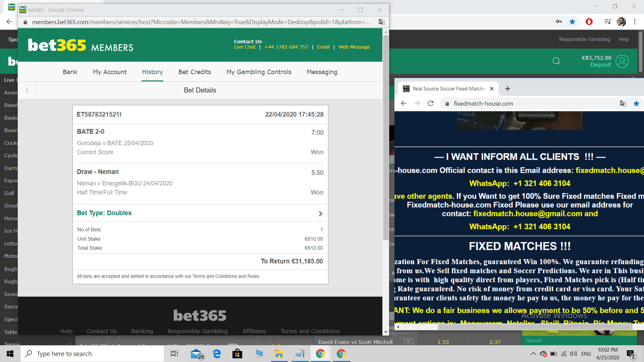
Task: Go back using Bet Details back chevron
Action: pyautogui.click(x=27, y=90)
